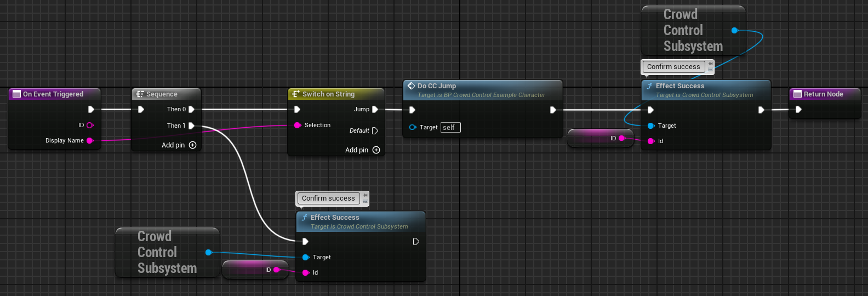This screenshot has height=296, width=868.
Task: Click the Return Node execution input pin
Action: (x=798, y=110)
